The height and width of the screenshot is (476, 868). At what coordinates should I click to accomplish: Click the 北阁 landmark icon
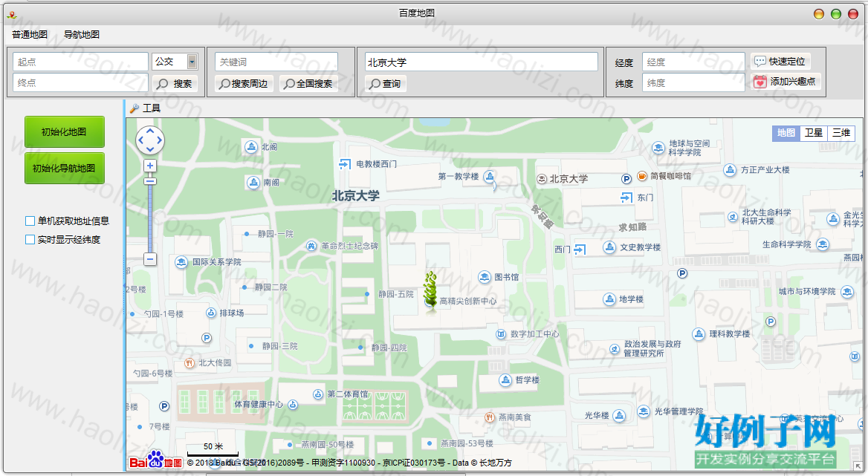pos(251,147)
